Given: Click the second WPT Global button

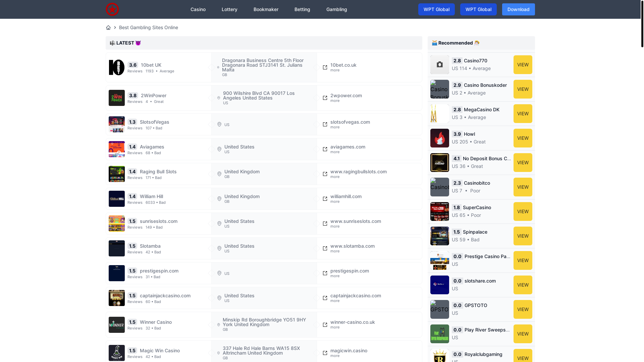Looking at the screenshot, I should point(478,9).
